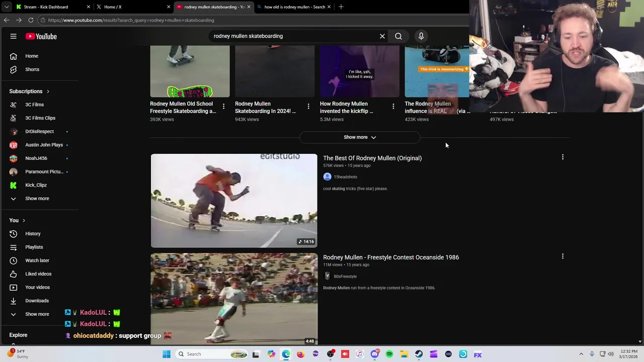This screenshot has height=362, width=644.
Task: Click the browser address bar URL
Action: point(131,20)
